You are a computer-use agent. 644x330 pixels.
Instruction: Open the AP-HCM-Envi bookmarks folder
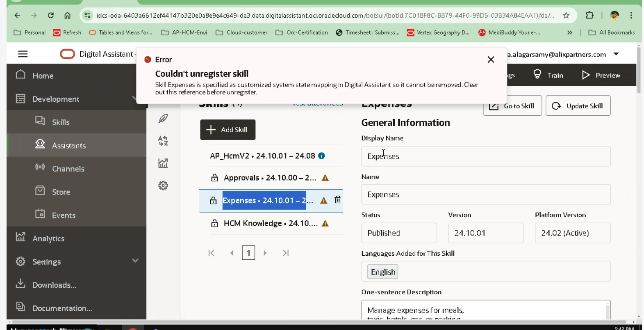184,32
